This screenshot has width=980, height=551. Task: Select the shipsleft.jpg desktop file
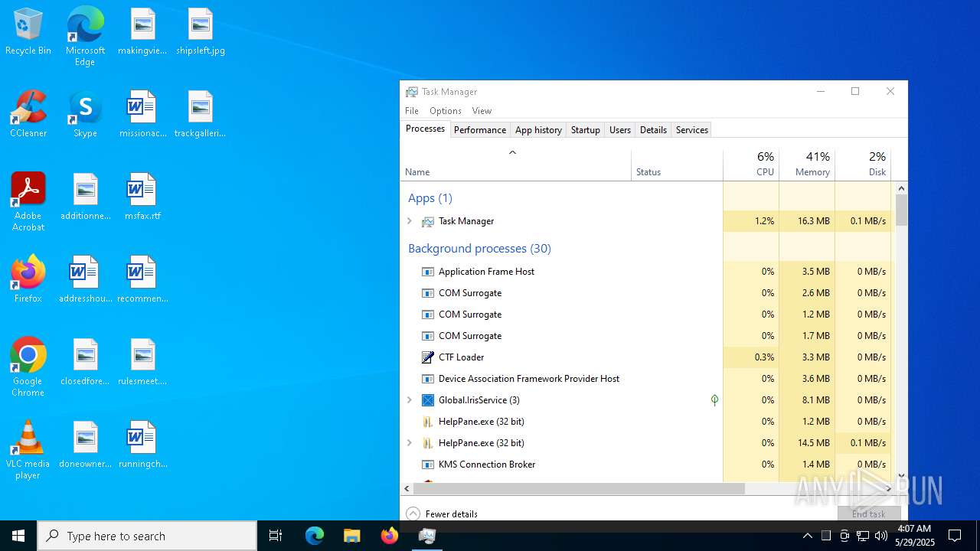[200, 32]
